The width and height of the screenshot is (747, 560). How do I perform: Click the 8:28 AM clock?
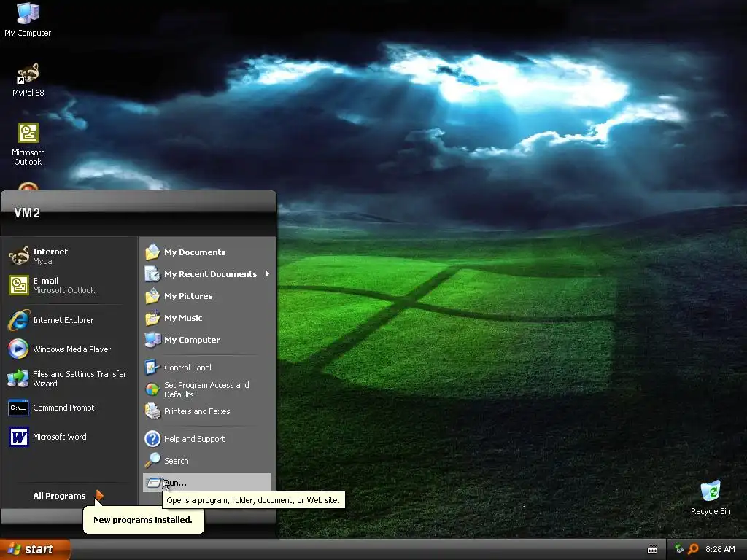pyautogui.click(x=720, y=549)
